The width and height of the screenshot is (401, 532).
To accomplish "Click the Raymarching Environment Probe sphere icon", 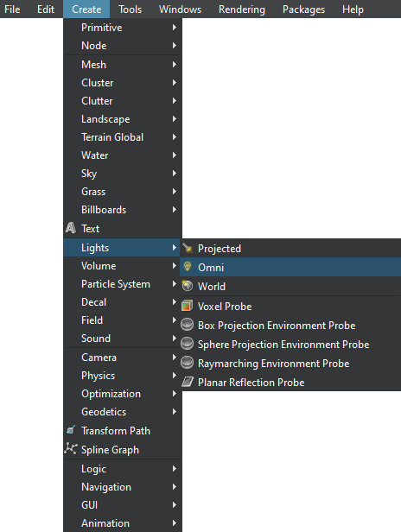I will point(187,363).
